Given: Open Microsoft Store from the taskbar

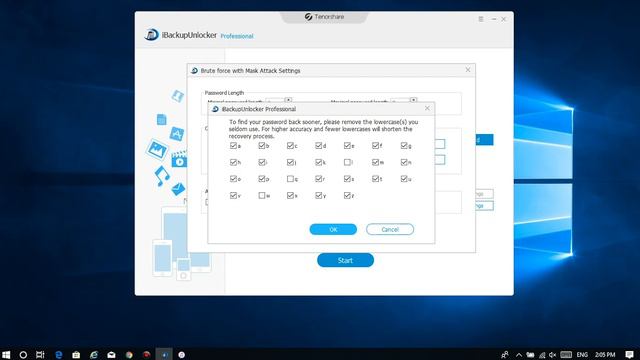Looking at the screenshot, I should coord(76,355).
